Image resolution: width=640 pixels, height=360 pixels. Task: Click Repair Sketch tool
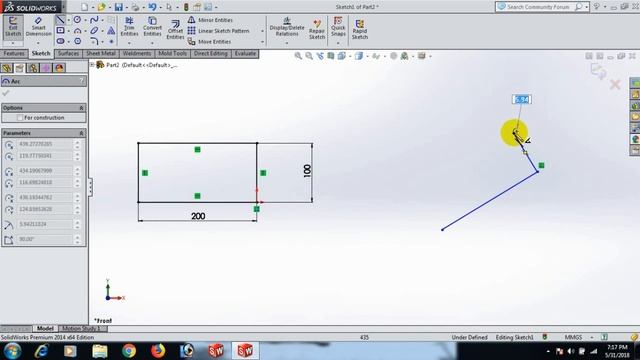pos(317,29)
